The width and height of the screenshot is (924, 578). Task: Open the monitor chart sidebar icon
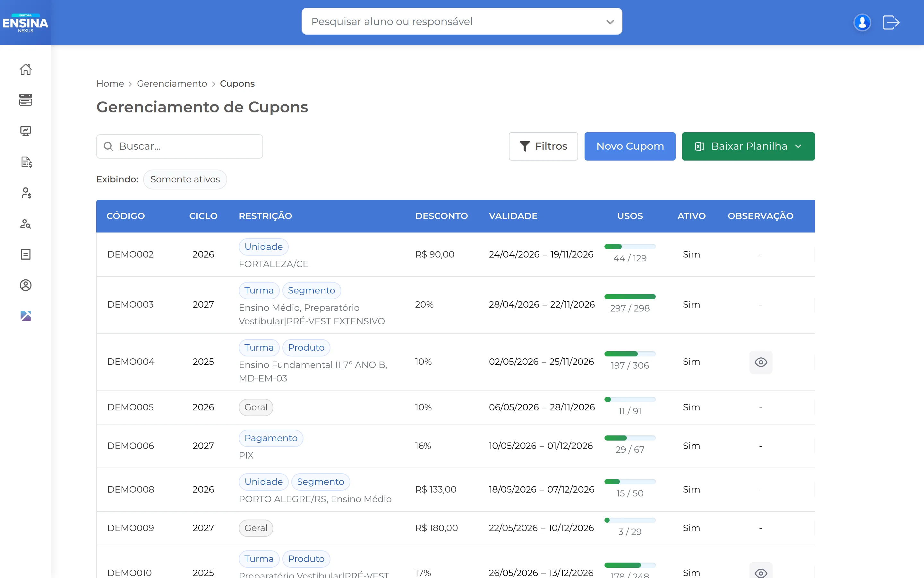coord(26,131)
